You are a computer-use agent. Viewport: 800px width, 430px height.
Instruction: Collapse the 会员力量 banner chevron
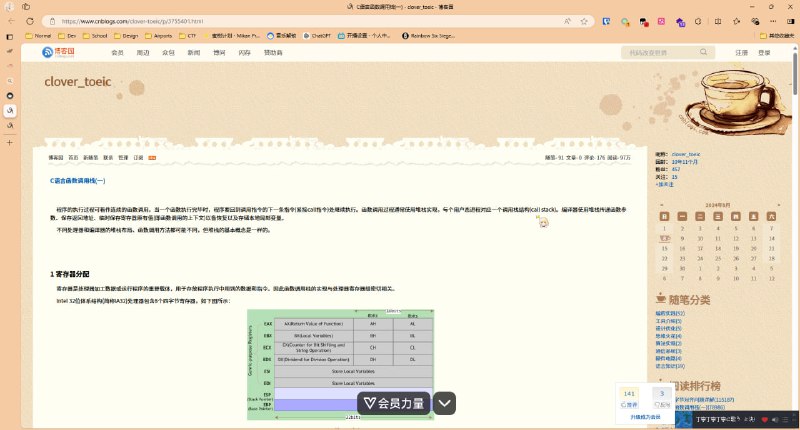tap(444, 403)
